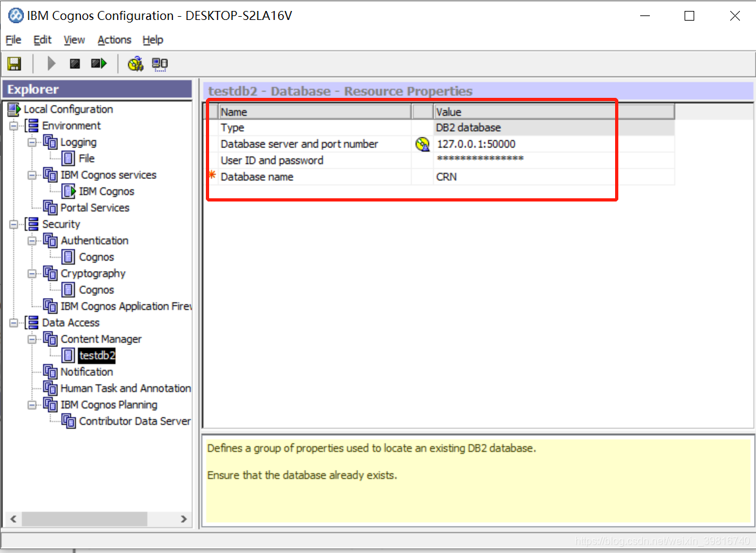This screenshot has width=756, height=553.
Task: Click the Restart service toolbar icon
Action: click(x=99, y=64)
